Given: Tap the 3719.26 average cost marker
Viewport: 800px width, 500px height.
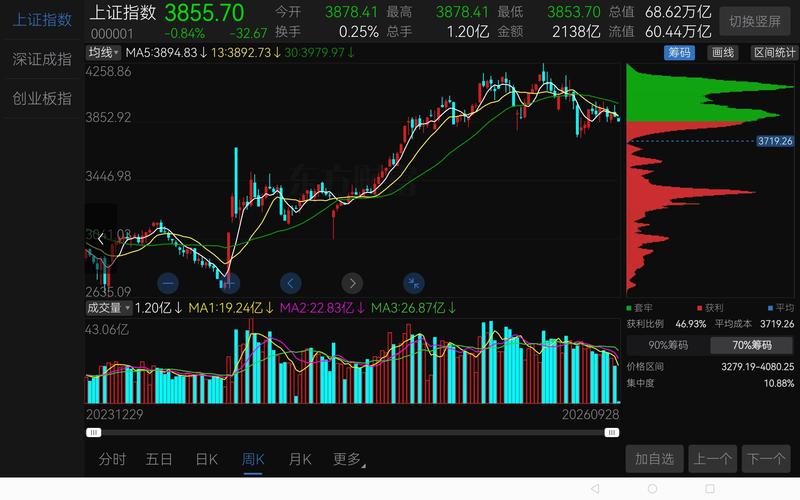Looking at the screenshot, I should 774,141.
